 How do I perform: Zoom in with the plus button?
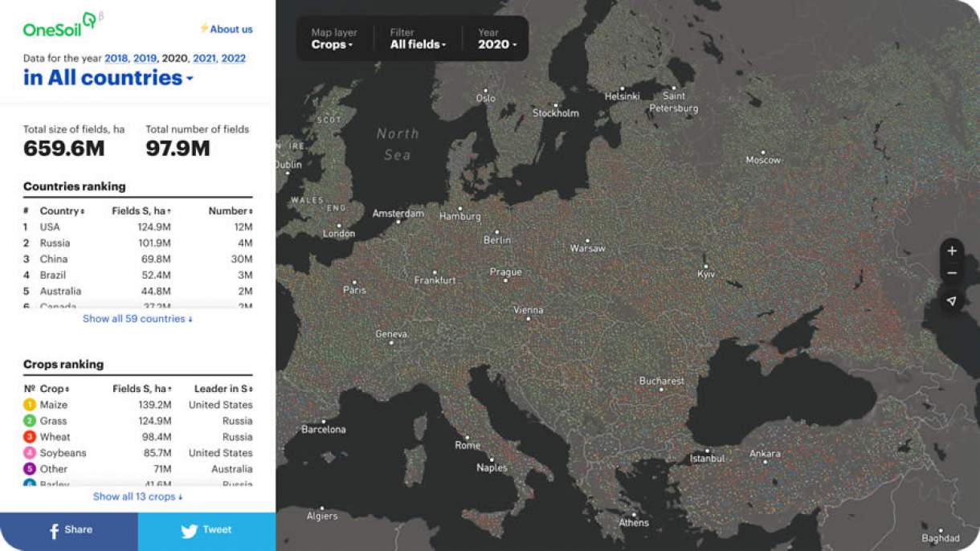pos(952,251)
